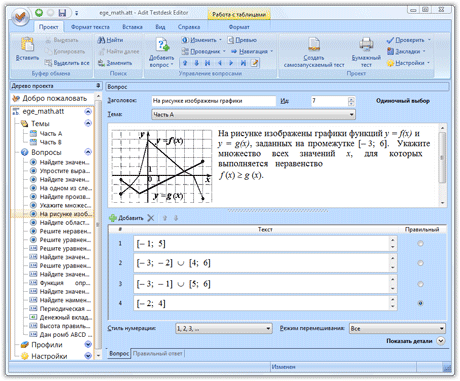The height and width of the screenshot is (381, 460).
Task: Click the Добавить answer button
Action: pyautogui.click(x=126, y=218)
